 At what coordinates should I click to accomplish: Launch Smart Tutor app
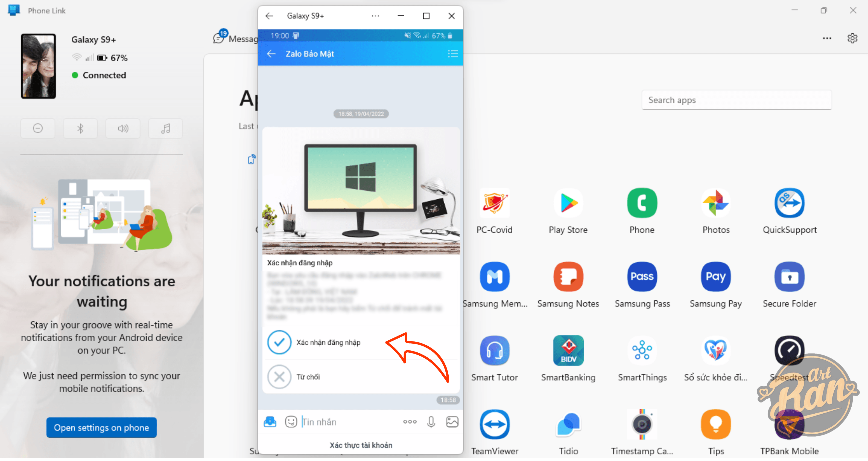tap(494, 351)
